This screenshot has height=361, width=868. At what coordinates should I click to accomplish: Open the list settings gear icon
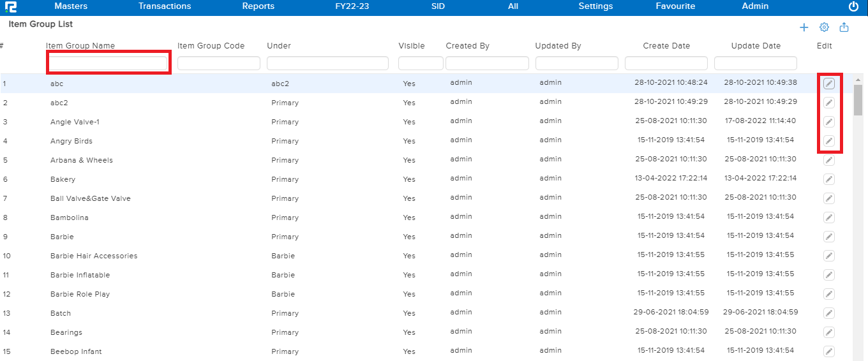(824, 27)
